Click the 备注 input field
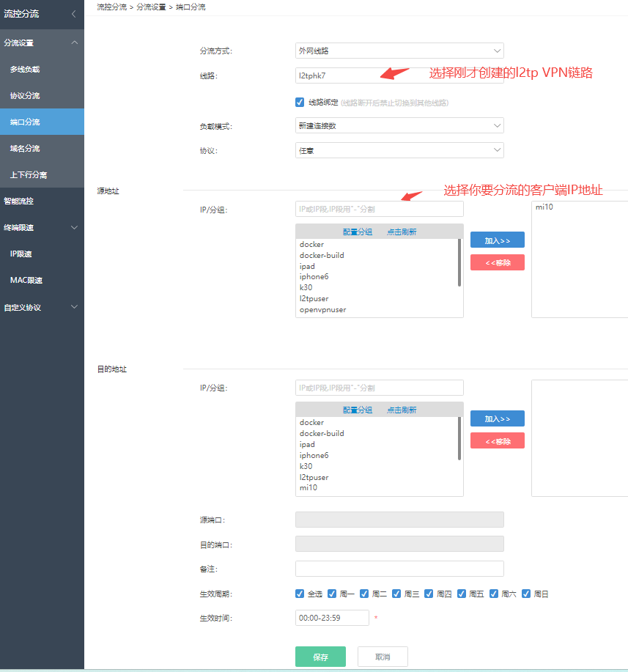The width and height of the screenshot is (628, 672). (399, 569)
